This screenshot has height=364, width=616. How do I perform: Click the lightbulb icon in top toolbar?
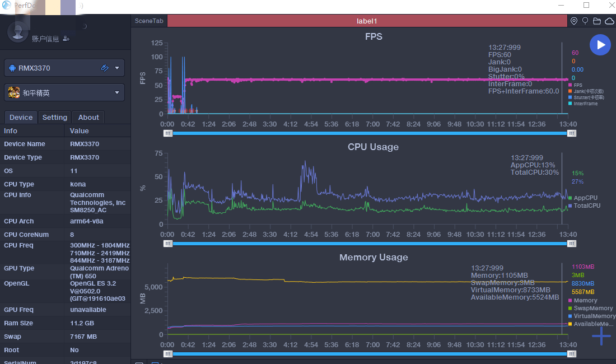(585, 21)
